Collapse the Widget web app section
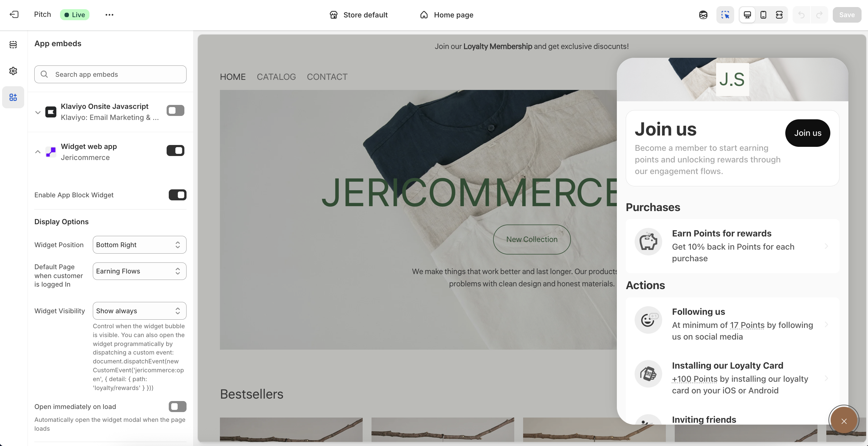 pos(38,152)
